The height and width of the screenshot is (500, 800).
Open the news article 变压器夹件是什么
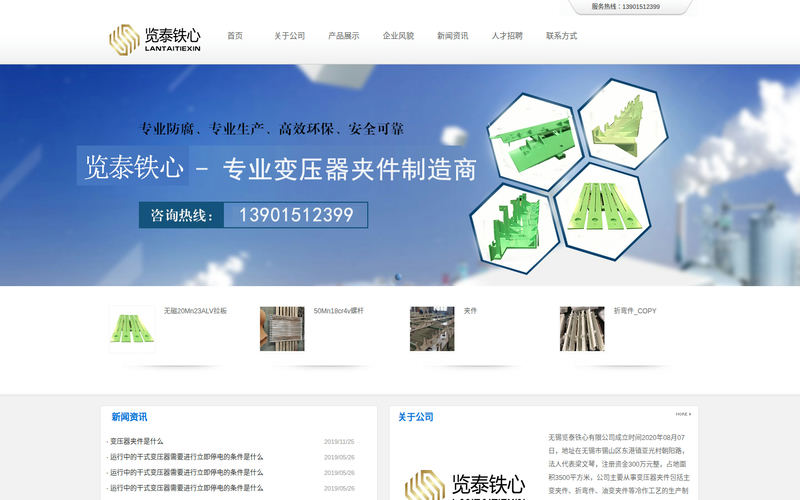point(136,441)
